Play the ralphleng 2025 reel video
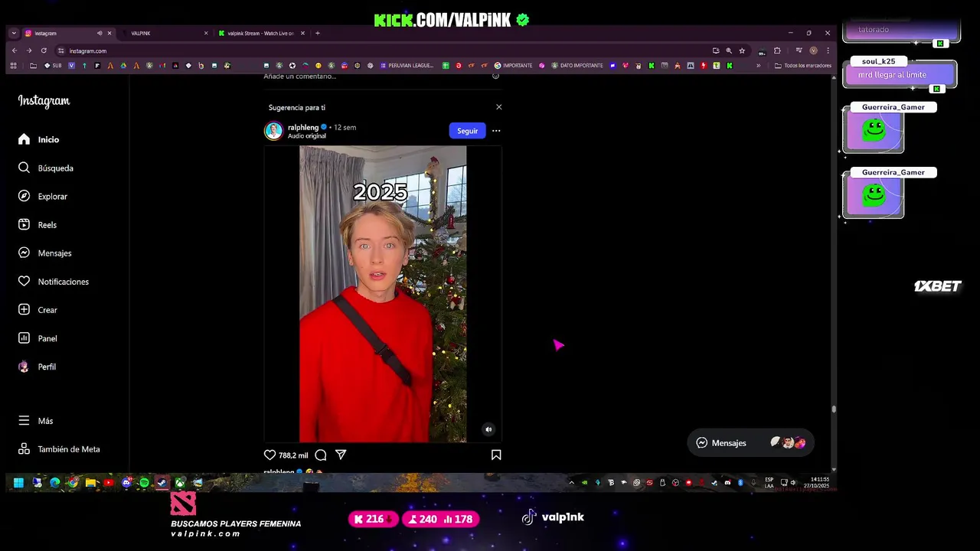 click(383, 294)
